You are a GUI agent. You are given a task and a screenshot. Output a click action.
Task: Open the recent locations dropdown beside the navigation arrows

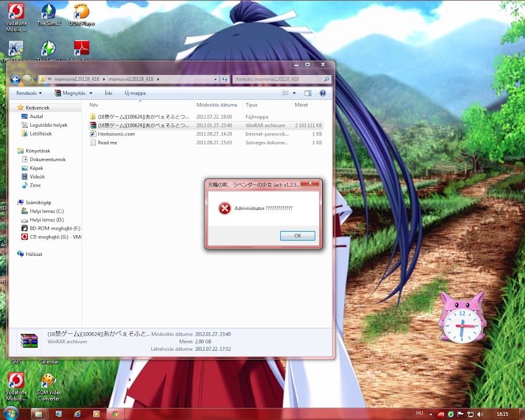pos(35,79)
